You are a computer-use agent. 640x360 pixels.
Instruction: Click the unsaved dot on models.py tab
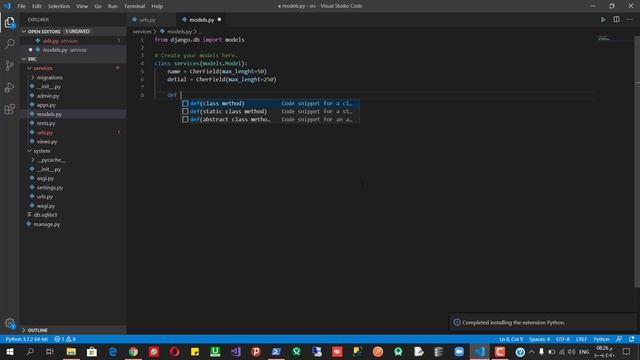[219, 20]
